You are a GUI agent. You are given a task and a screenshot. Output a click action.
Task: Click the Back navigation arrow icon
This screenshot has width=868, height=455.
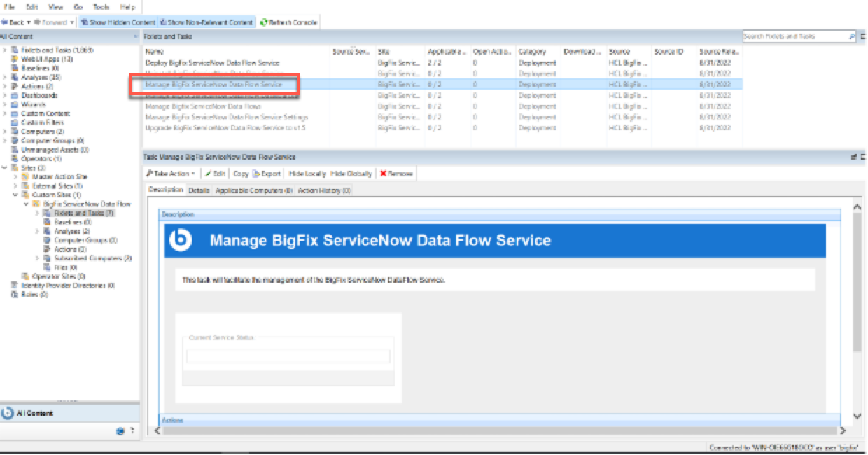pos(4,22)
